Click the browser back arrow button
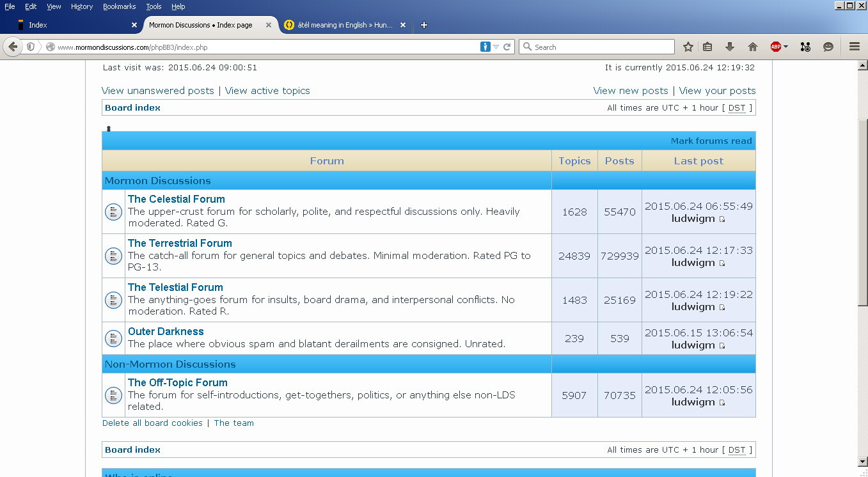Screen dimensions: 868x477 click(x=13, y=47)
